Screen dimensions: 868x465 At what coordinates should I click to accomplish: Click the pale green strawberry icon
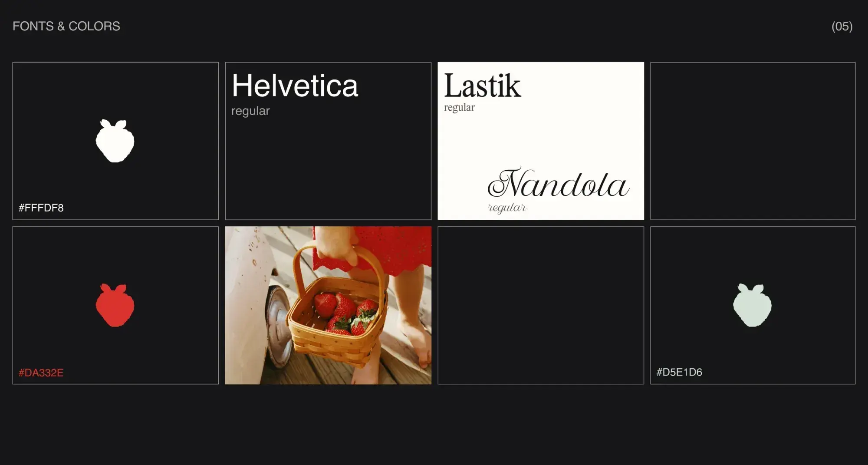(x=753, y=305)
